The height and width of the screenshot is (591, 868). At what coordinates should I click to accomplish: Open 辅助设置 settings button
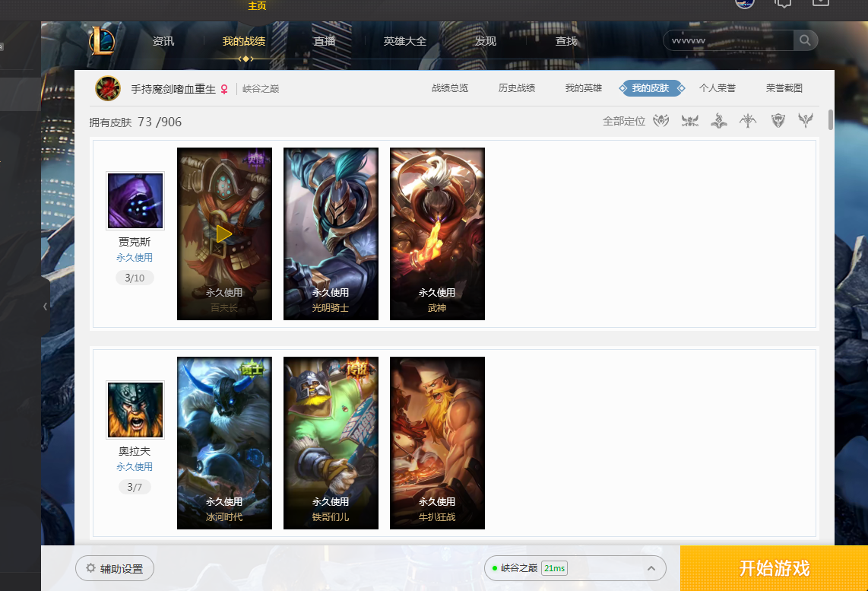pyautogui.click(x=115, y=568)
